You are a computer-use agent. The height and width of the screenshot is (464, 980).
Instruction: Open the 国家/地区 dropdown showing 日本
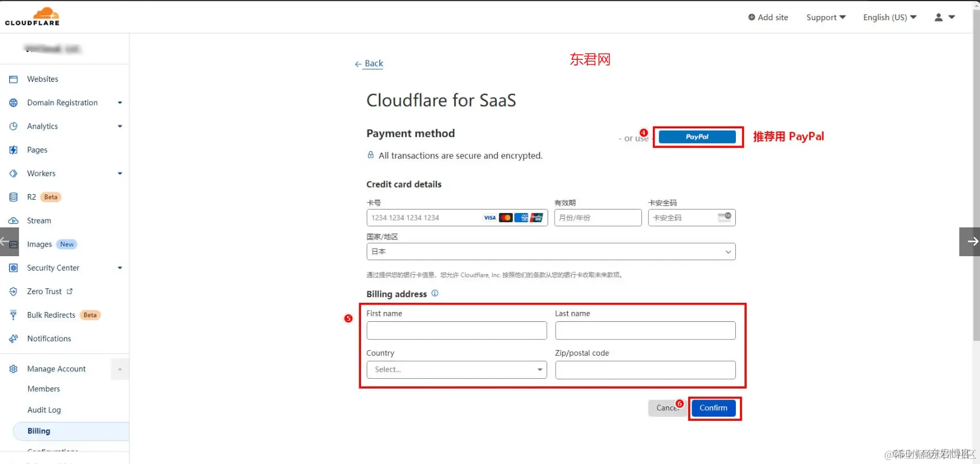point(551,252)
